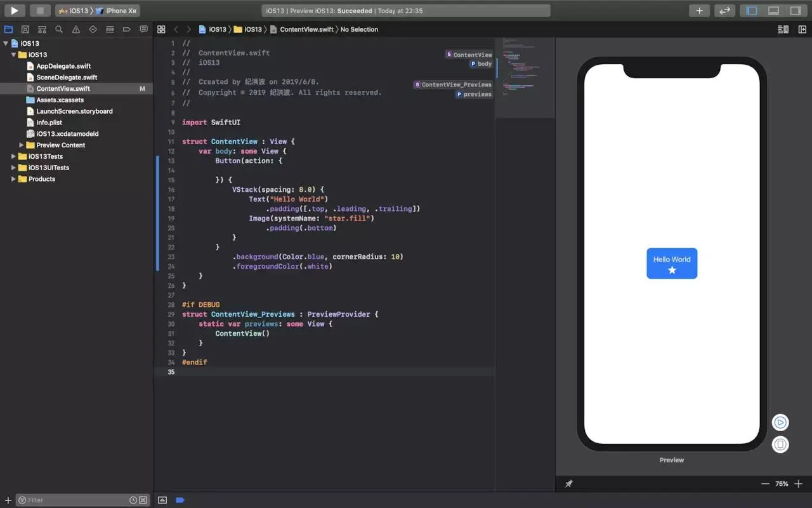Expand the iOS13UITests group
812x508 pixels.
coord(13,168)
